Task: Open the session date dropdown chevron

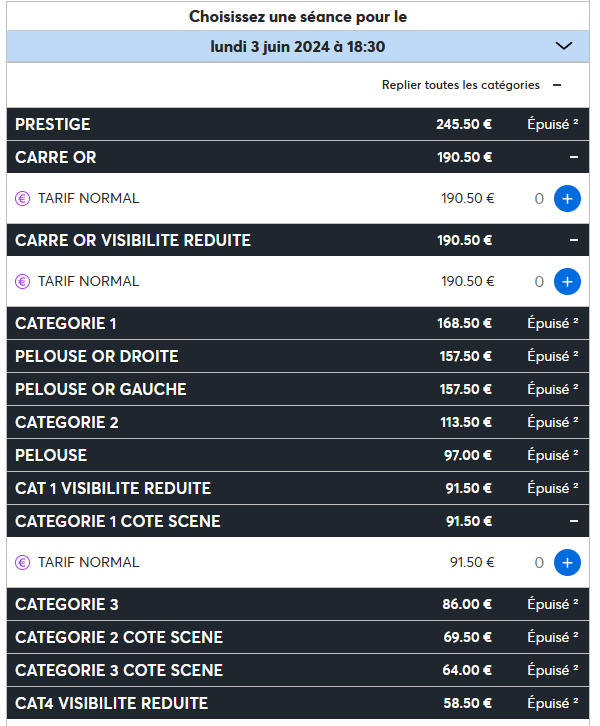Action: coord(563,46)
